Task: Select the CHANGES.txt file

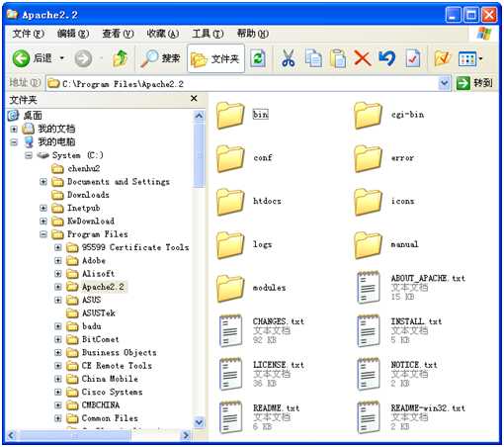Action: click(262, 330)
